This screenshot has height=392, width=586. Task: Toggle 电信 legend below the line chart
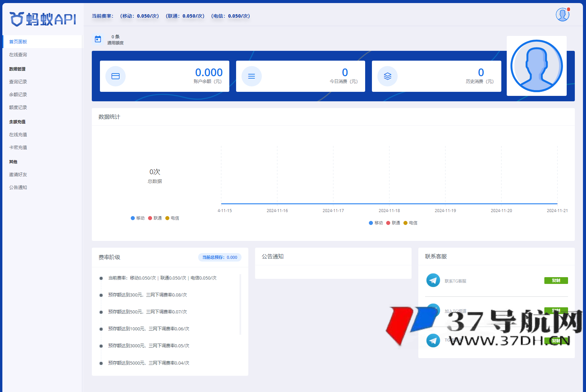tap(410, 223)
